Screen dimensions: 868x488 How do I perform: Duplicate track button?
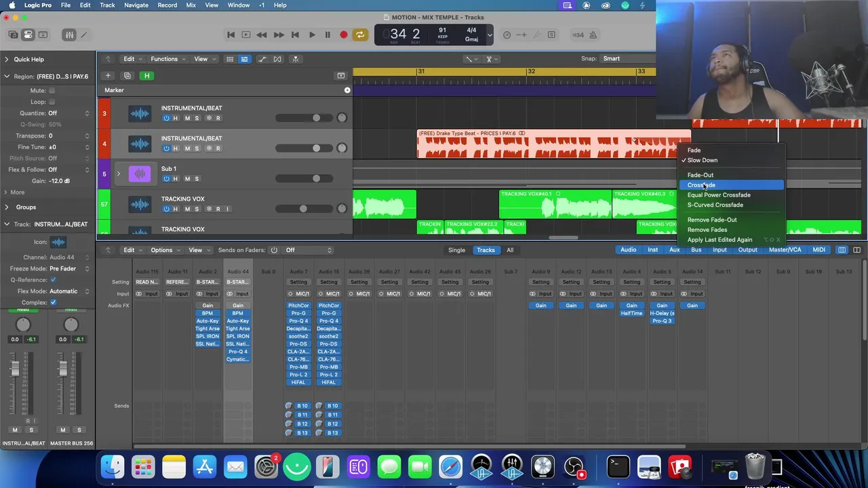pyautogui.click(x=127, y=76)
